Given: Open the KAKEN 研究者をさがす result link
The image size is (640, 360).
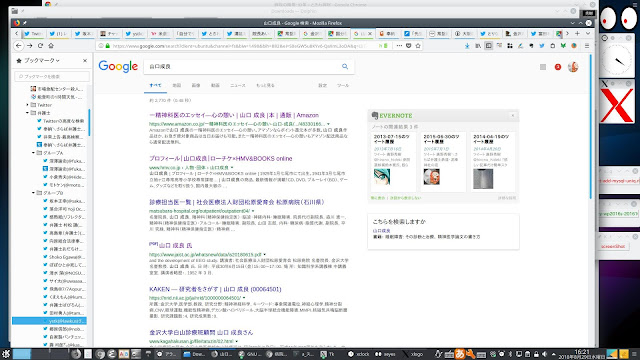Looking at the screenshot, I should (215, 289).
